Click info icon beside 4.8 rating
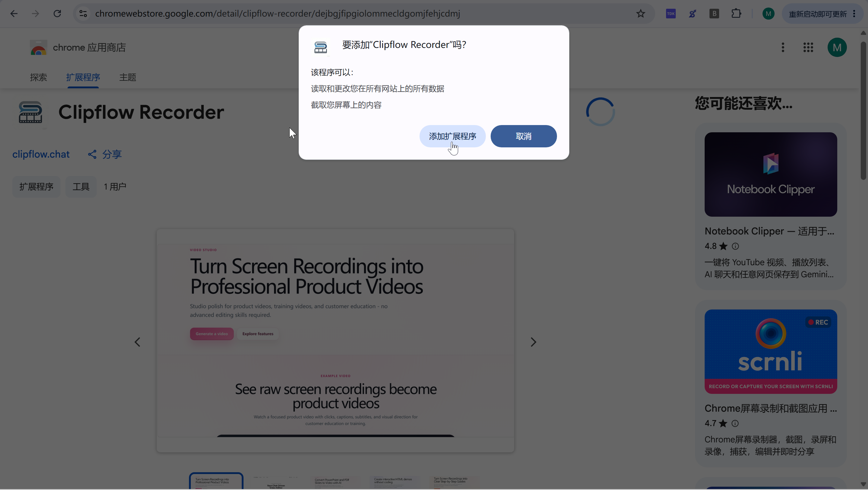The image size is (868, 490). pos(735,246)
